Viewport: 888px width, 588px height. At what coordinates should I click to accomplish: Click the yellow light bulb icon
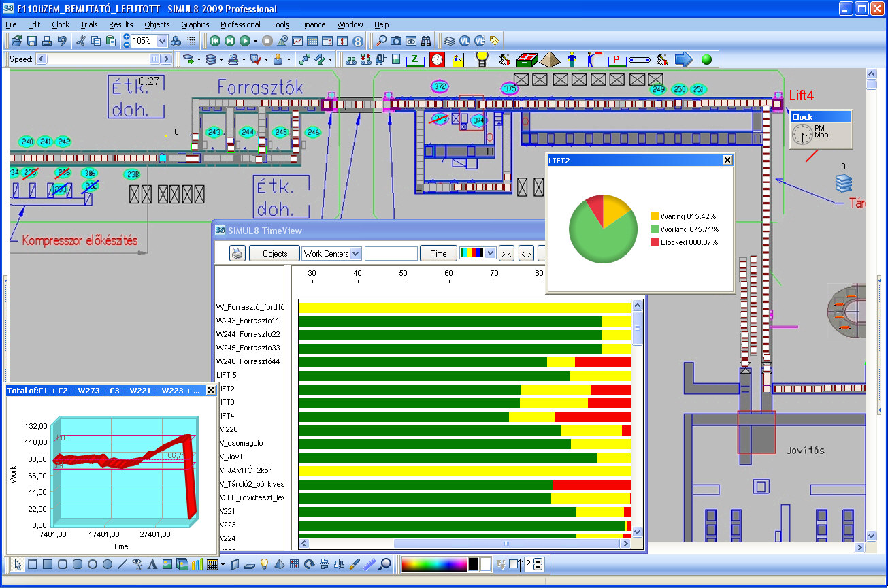click(482, 59)
